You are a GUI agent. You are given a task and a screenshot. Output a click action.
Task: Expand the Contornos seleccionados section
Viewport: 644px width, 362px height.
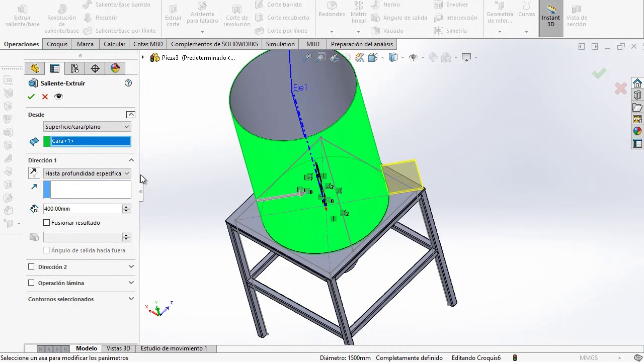131,299
